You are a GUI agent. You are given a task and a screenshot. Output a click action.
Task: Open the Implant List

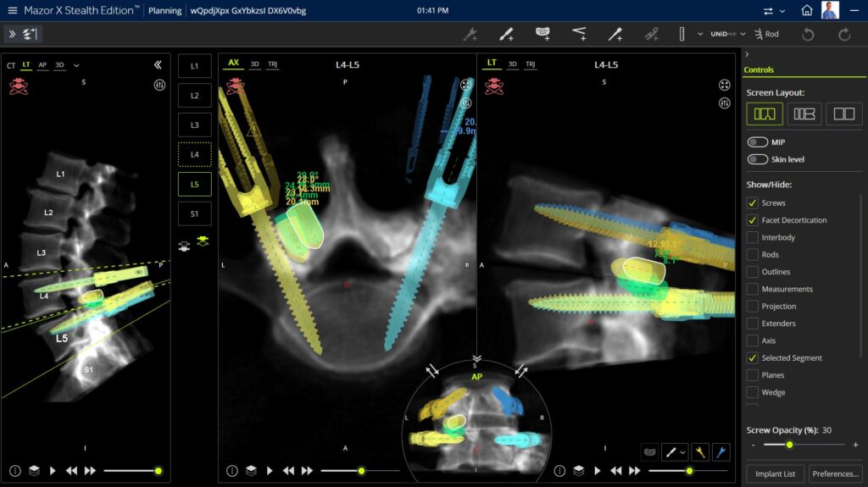[776, 473]
